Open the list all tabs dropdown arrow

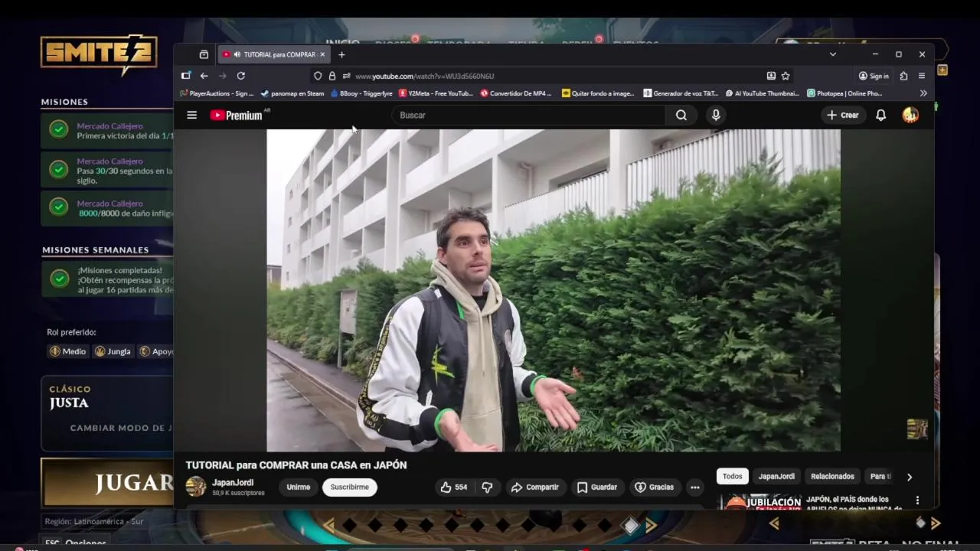click(x=832, y=54)
